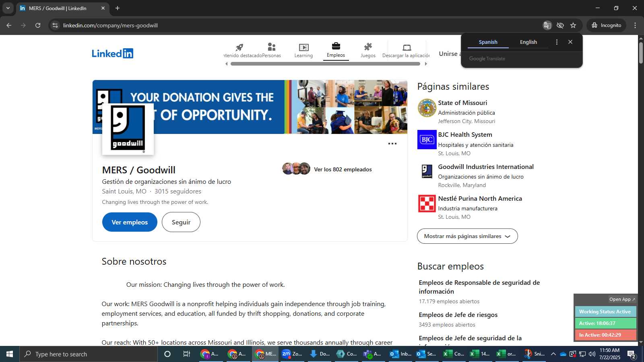Open company page more options ellipsis
The image size is (644, 362).
pos(392,144)
